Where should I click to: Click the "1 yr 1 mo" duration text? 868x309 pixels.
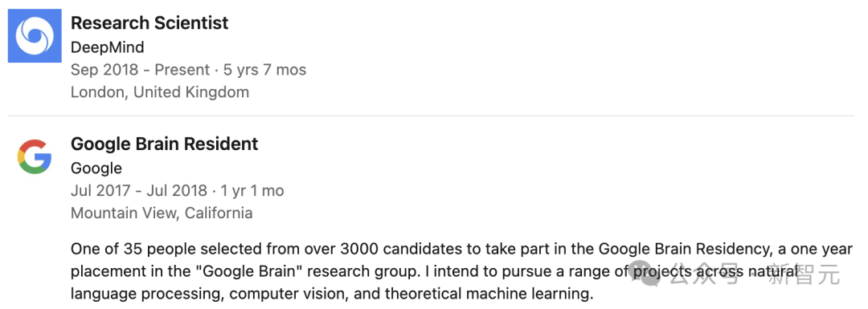click(252, 191)
